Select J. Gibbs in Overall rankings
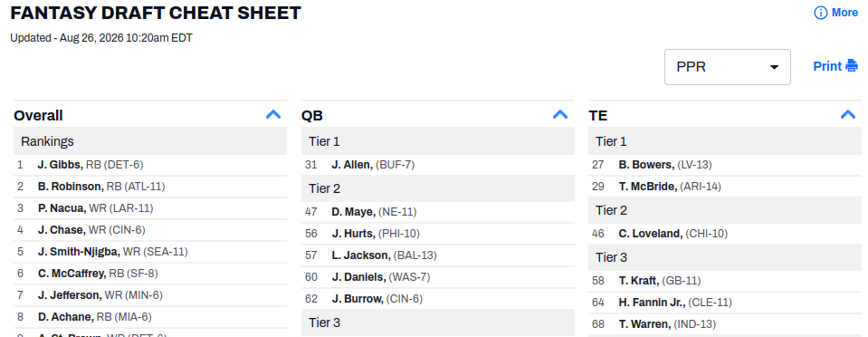868x337 pixels. 60,165
